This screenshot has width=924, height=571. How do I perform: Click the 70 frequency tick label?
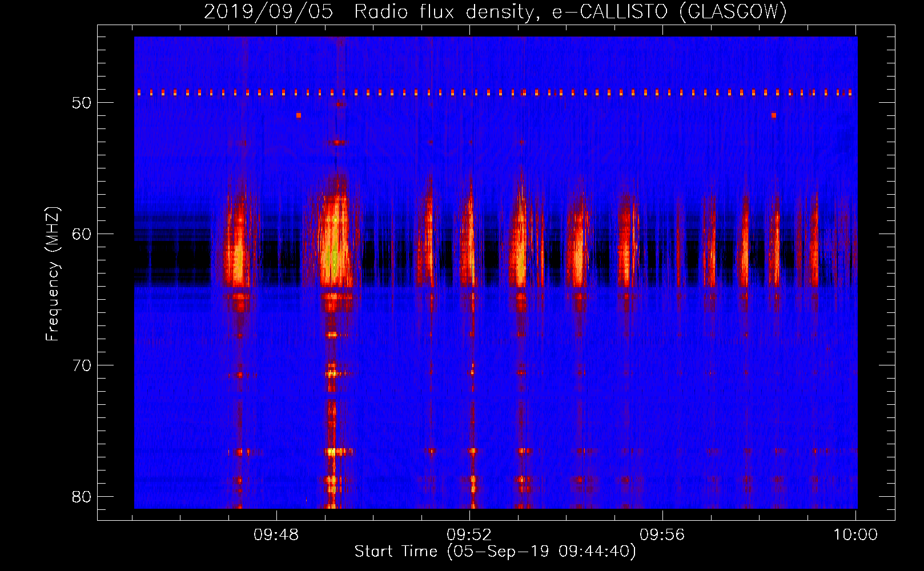[82, 365]
